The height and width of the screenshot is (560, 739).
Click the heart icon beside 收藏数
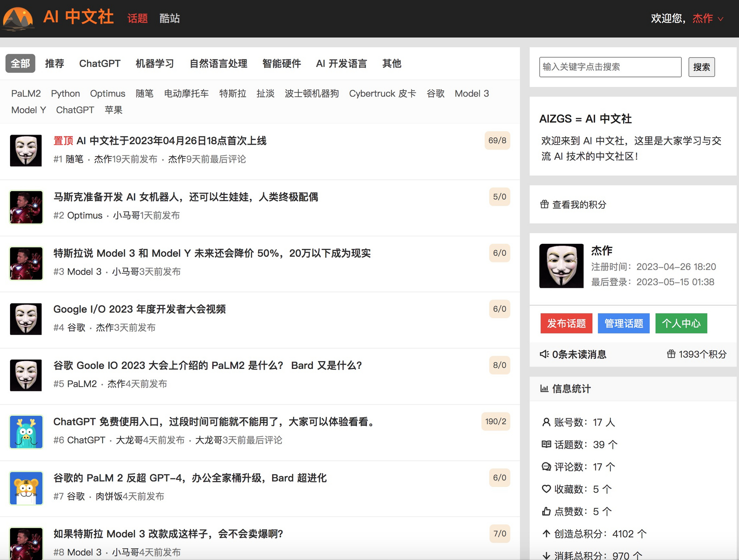pos(546,489)
